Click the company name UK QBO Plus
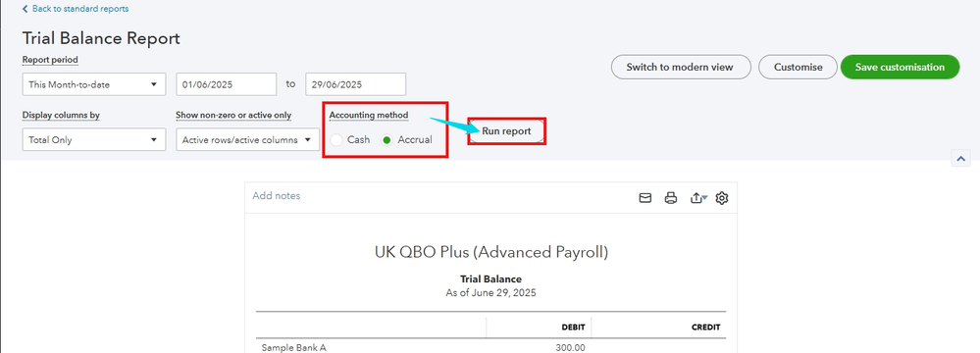This screenshot has height=353, width=980. pos(490,252)
